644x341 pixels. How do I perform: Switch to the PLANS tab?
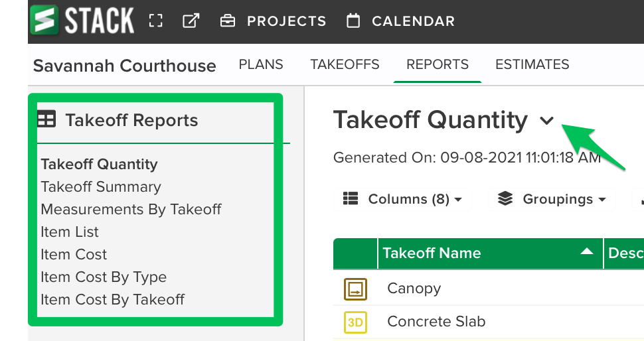tap(261, 64)
